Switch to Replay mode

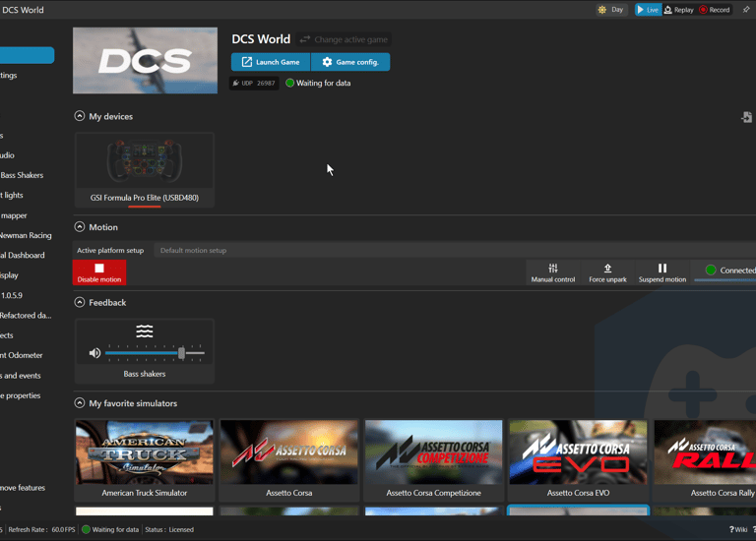(679, 10)
